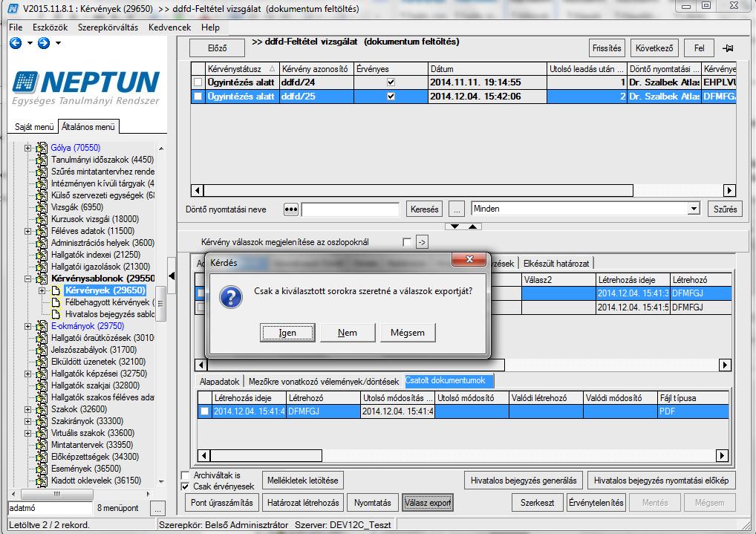The width and height of the screenshot is (756, 534).
Task: Switch to Saját menü tab
Action: coord(33,127)
